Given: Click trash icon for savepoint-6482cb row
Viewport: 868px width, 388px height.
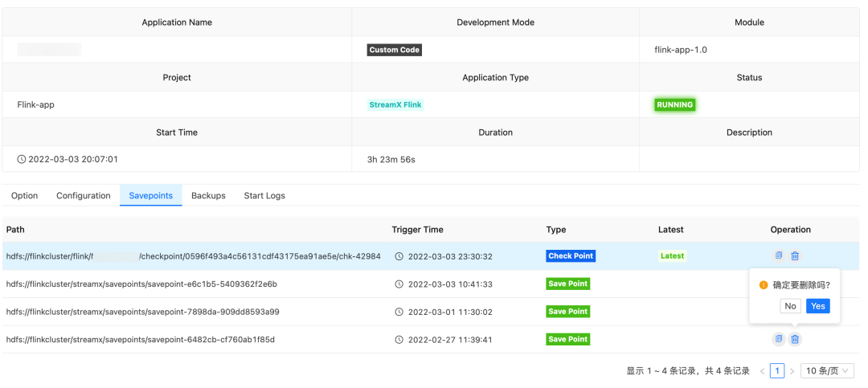Looking at the screenshot, I should (795, 340).
